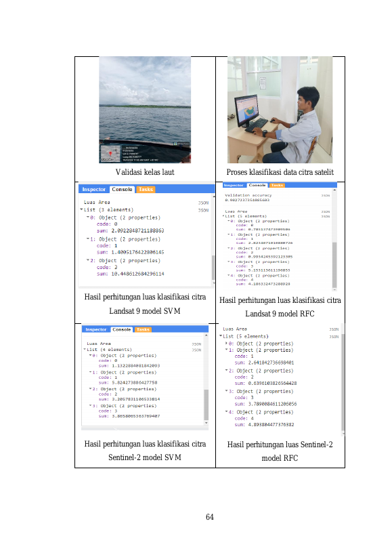
Task: Collapse object 4 in Sentinel-2 RFC list
Action: pyautogui.click(x=227, y=411)
